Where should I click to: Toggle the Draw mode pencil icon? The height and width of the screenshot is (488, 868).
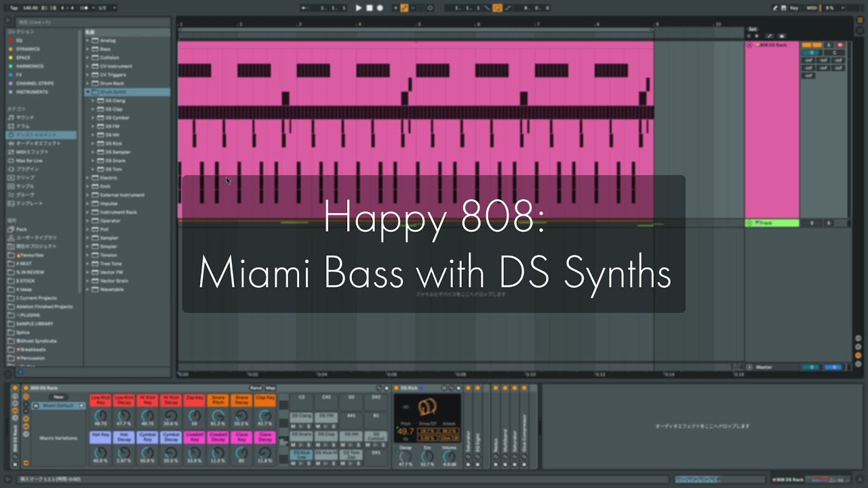click(x=776, y=8)
